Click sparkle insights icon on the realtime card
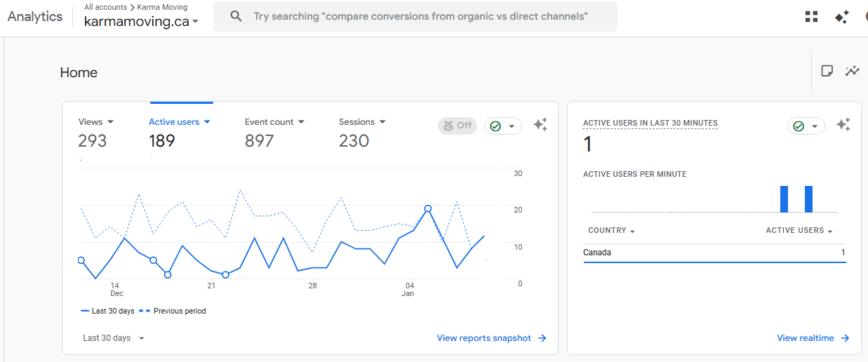This screenshot has width=868, height=362. (x=843, y=125)
